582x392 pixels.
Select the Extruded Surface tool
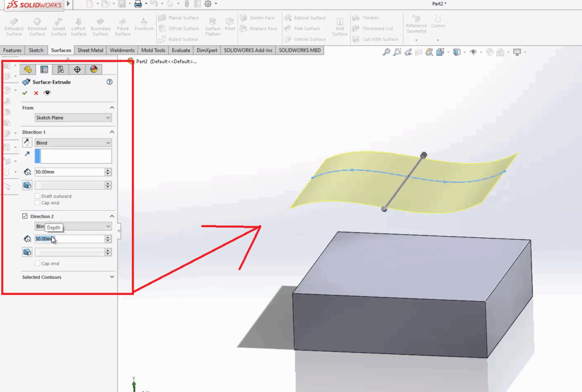pyautogui.click(x=14, y=25)
